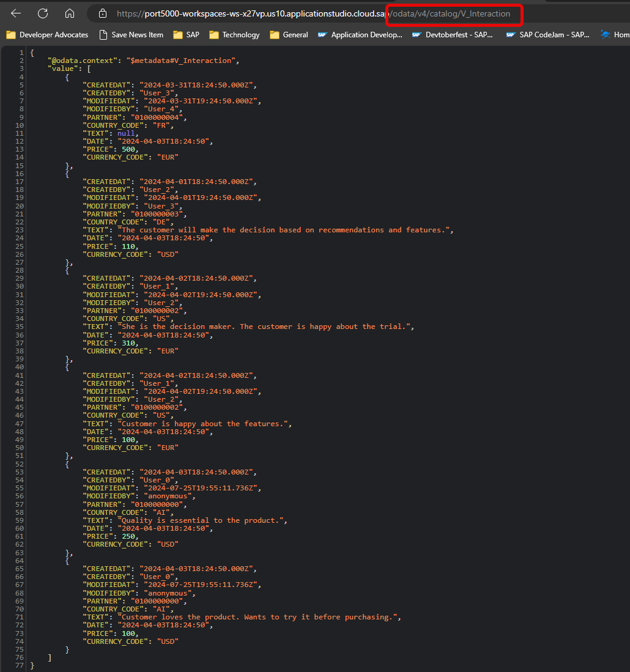Click CREATEDAT value "2024-03-31T18:24:50.000Z"
This screenshot has height=672, width=630.
196,85
